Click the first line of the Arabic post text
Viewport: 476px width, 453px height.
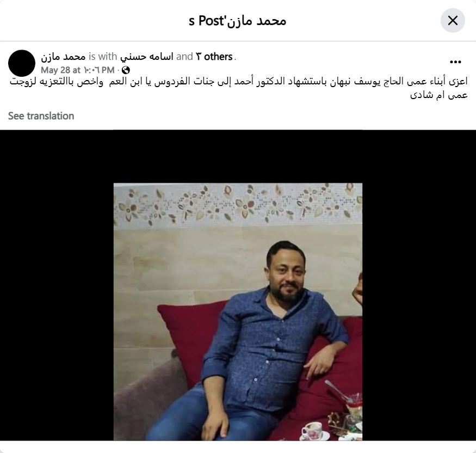coord(239,82)
